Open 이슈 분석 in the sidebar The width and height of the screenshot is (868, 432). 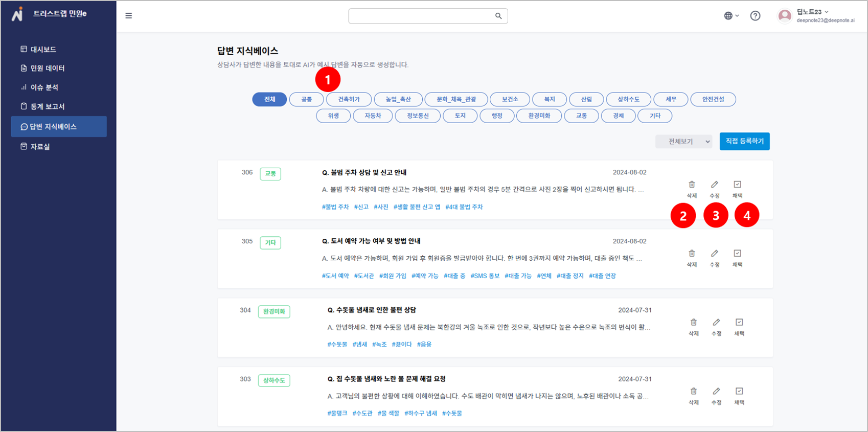click(x=44, y=87)
